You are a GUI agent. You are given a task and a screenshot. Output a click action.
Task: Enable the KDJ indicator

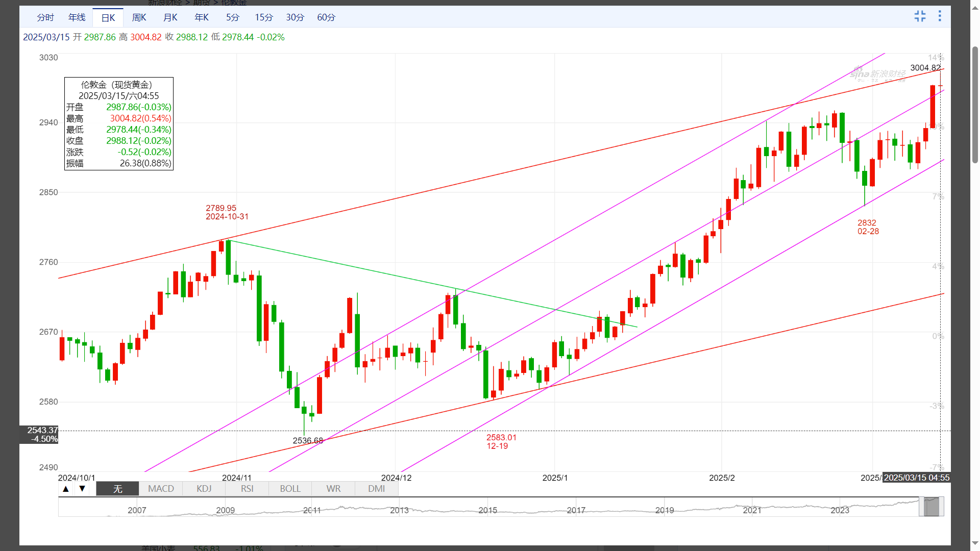coord(204,489)
